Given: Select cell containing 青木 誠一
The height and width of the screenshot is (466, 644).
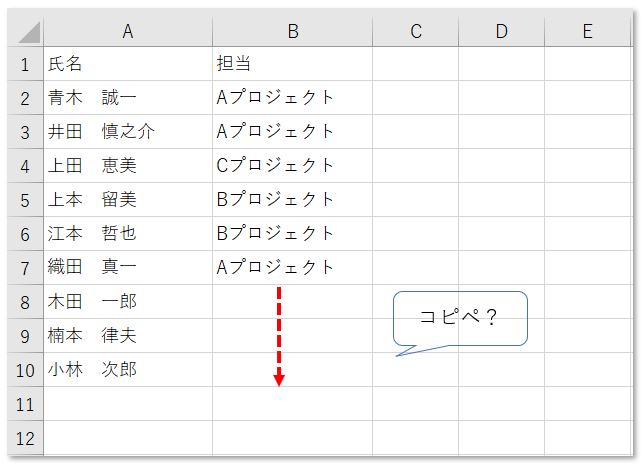Looking at the screenshot, I should point(127,98).
